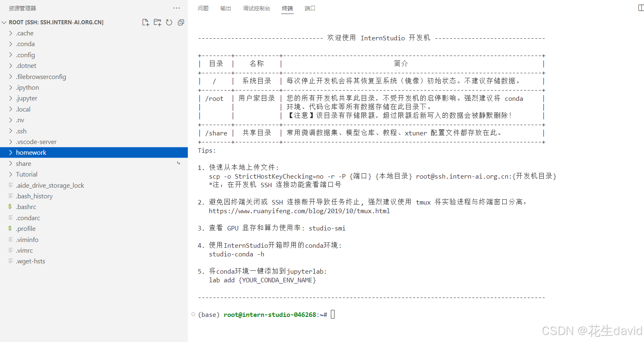Open the .profile file

click(x=94, y=228)
